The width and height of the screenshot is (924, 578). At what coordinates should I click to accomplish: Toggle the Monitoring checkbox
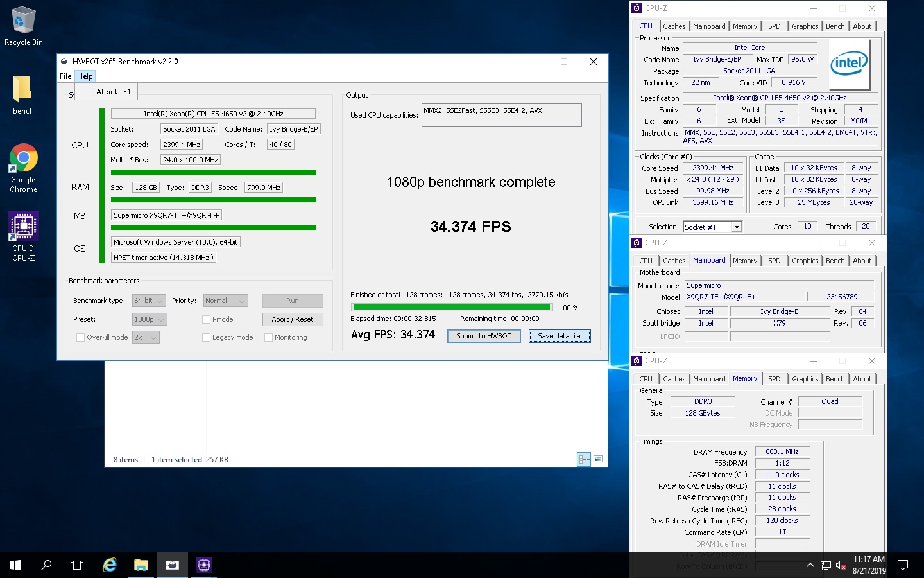(x=268, y=337)
